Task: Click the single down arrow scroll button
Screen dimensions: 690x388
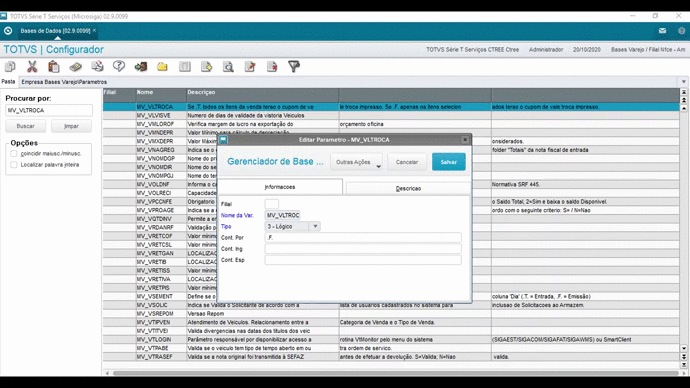Action: 684,348
